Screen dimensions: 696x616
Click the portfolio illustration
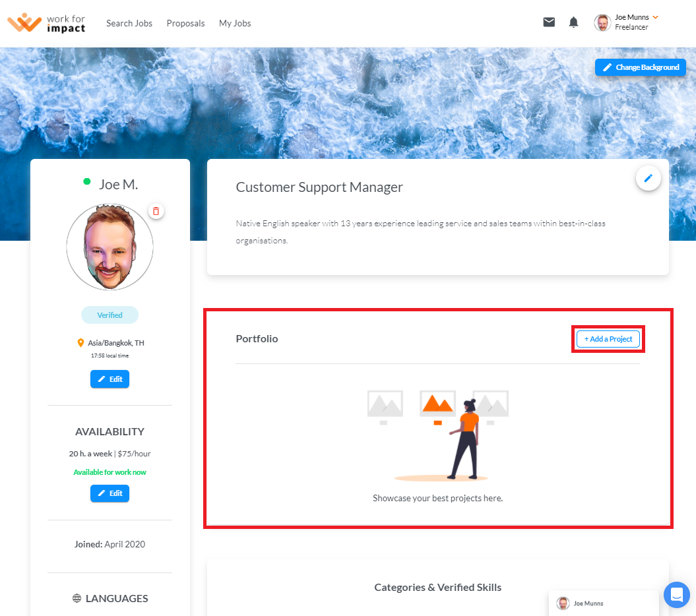(x=437, y=435)
